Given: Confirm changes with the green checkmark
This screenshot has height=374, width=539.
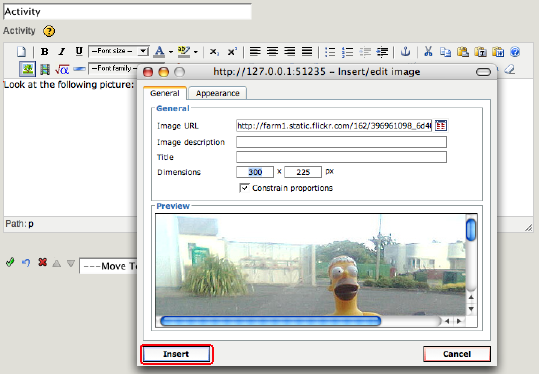Looking at the screenshot, I should 10,263.
